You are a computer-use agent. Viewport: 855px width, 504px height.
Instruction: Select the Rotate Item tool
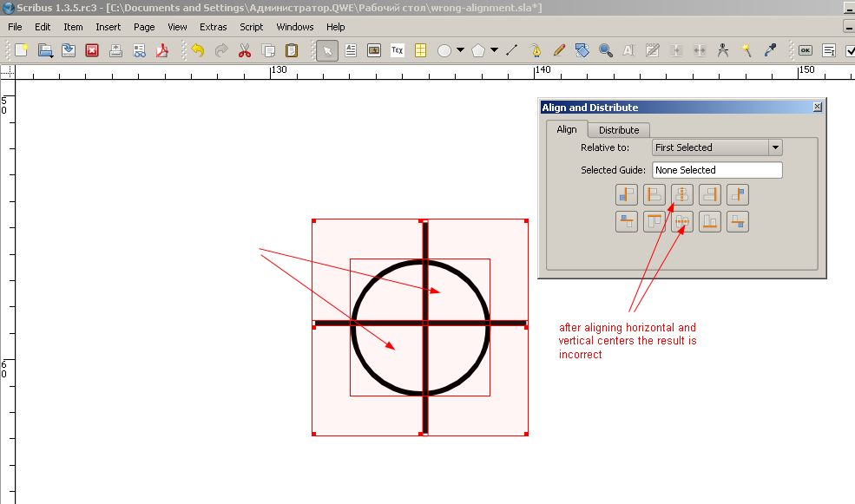point(582,50)
